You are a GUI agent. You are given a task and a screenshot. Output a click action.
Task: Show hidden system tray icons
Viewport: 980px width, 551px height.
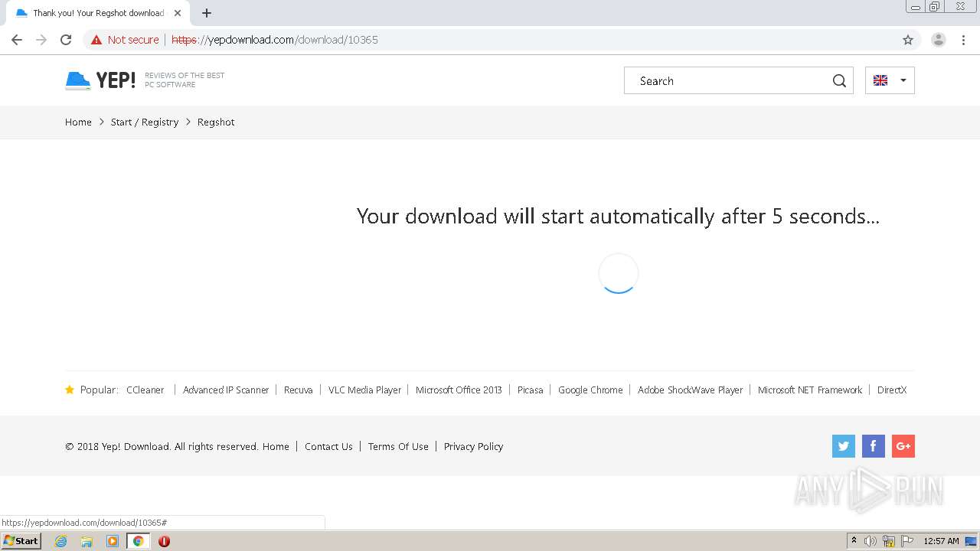(854, 541)
